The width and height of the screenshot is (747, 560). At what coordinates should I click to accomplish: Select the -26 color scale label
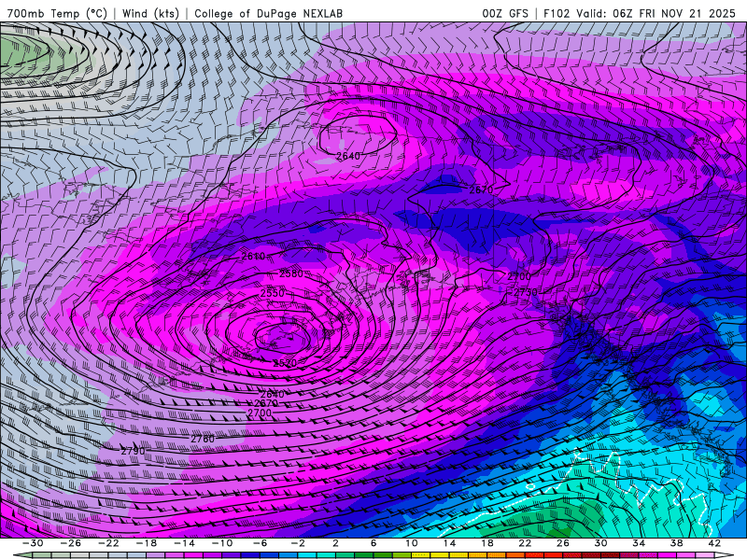71,543
